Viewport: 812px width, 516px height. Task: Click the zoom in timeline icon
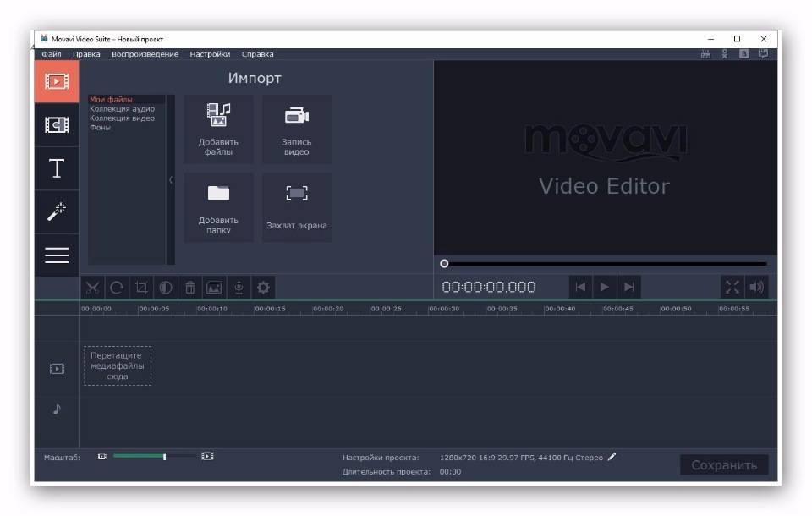pyautogui.click(x=207, y=456)
